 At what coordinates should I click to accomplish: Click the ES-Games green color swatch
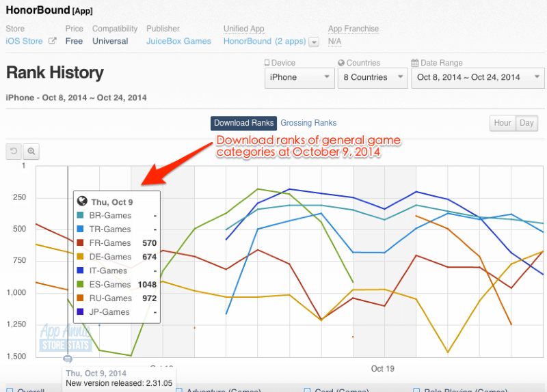(x=80, y=284)
